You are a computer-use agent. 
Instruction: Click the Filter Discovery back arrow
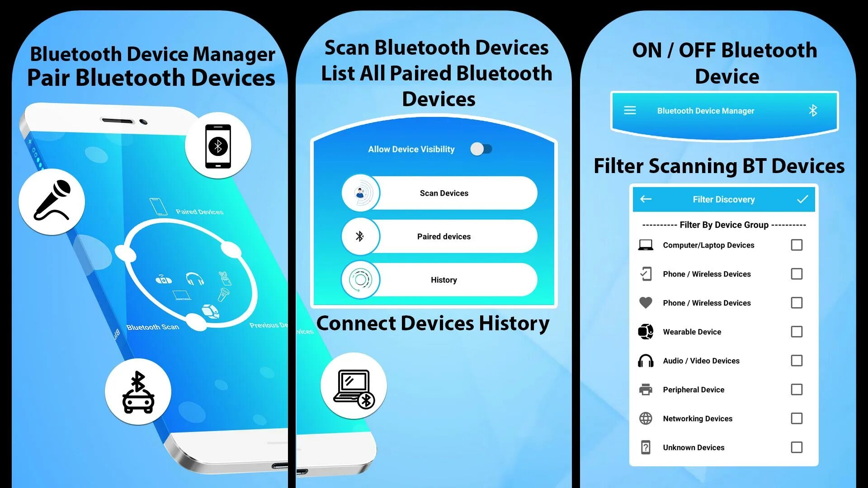(645, 199)
